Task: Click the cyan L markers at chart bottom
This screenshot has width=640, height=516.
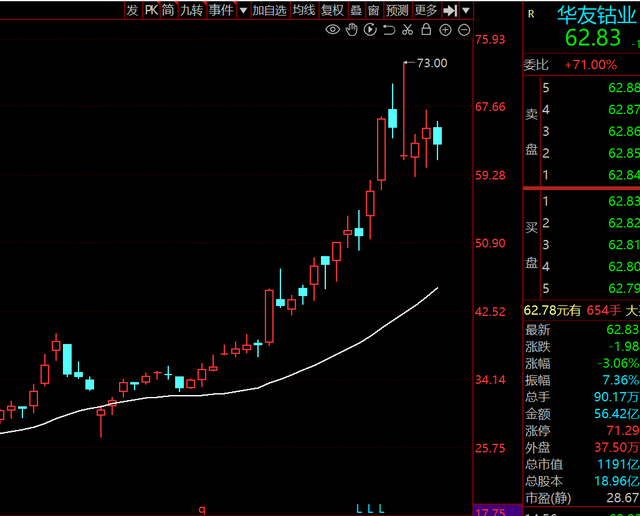Action: [370, 509]
